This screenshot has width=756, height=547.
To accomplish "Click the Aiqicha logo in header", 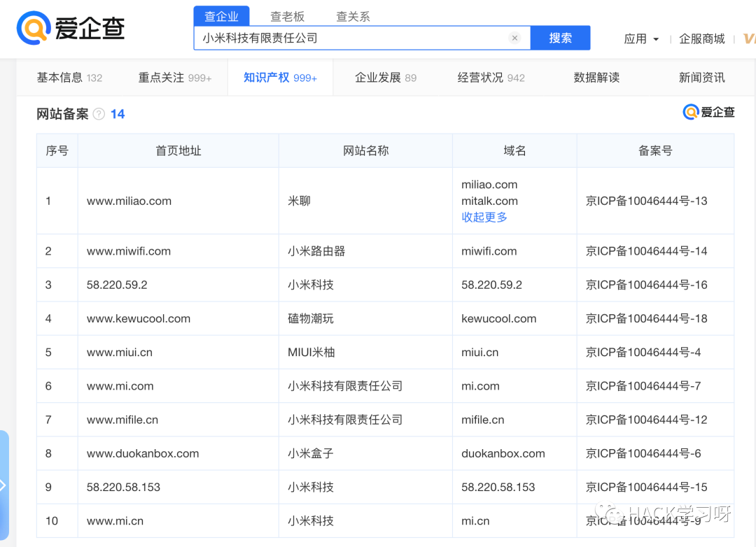I will coord(71,27).
